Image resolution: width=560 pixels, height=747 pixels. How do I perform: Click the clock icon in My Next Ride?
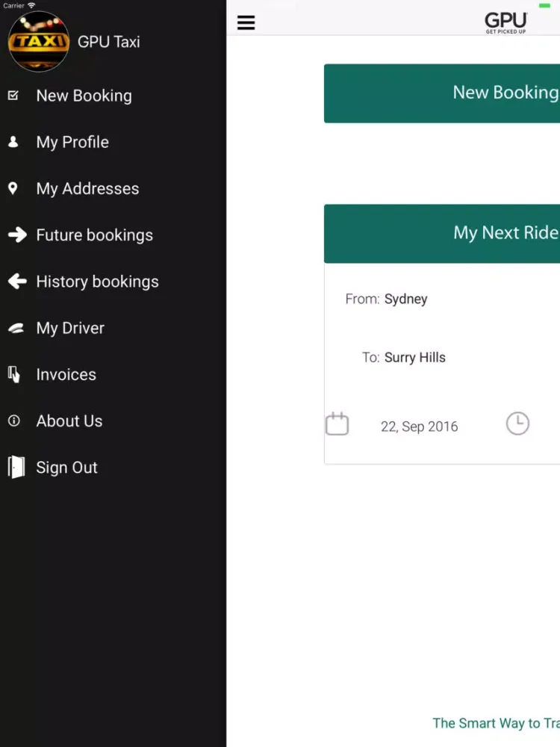pos(517,424)
